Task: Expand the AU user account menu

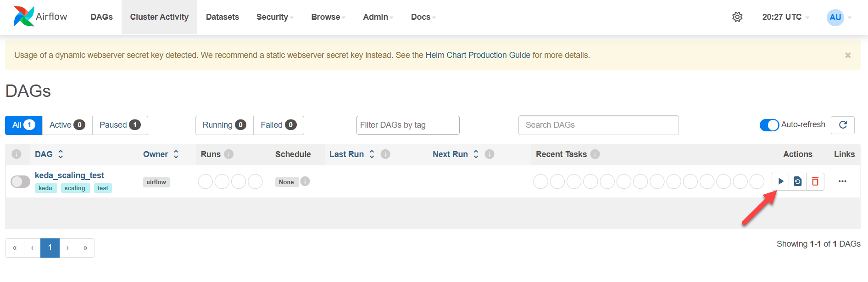Action: coord(839,17)
